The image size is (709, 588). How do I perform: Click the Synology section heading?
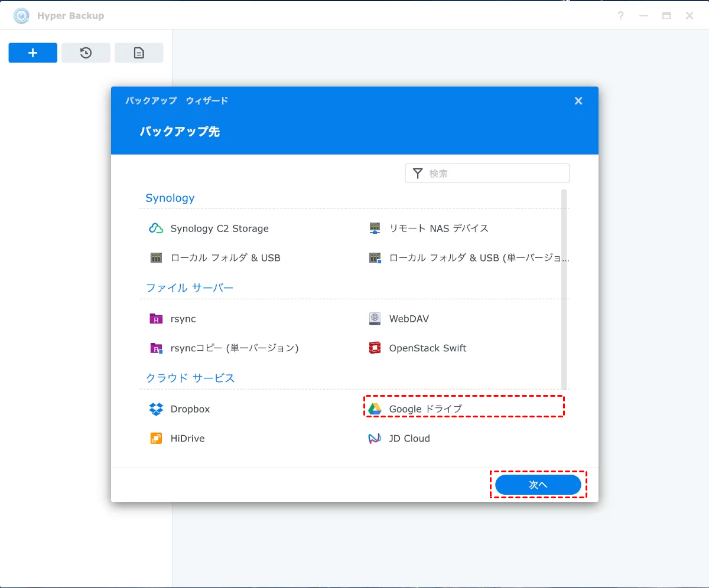(170, 198)
